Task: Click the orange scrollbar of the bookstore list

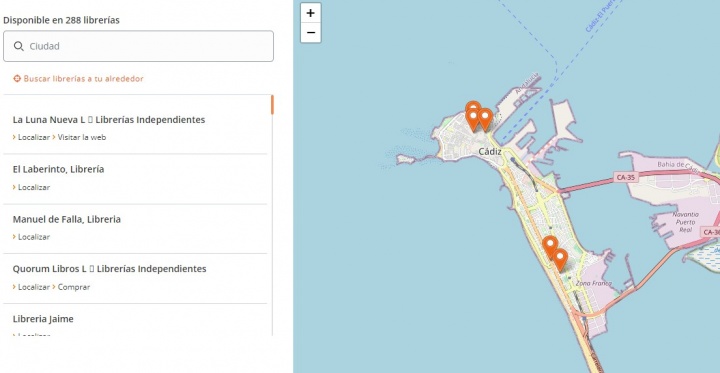Action: click(x=272, y=105)
